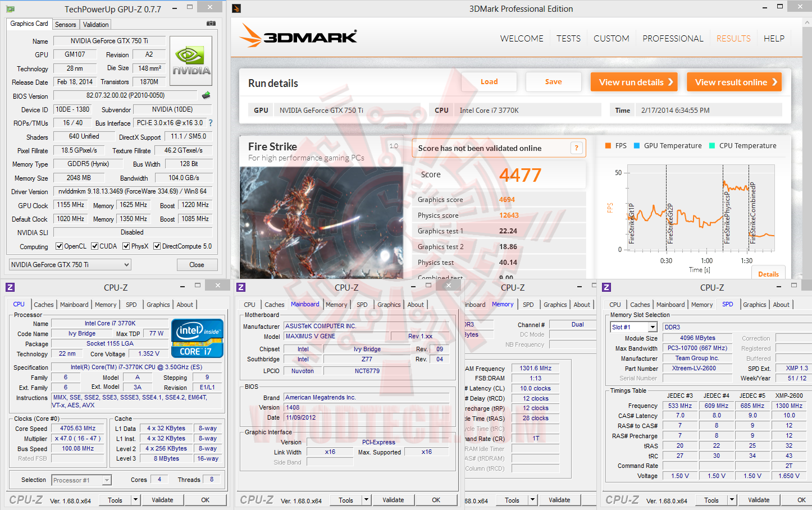Open the PROFESSIONAL menu in 3DMark
Image resolution: width=812 pixels, height=510 pixels.
(673, 38)
